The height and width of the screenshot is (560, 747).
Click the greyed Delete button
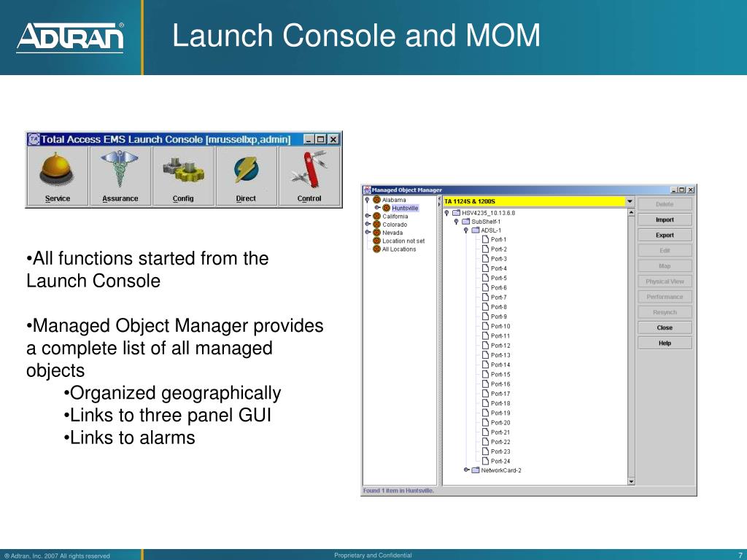tap(665, 204)
